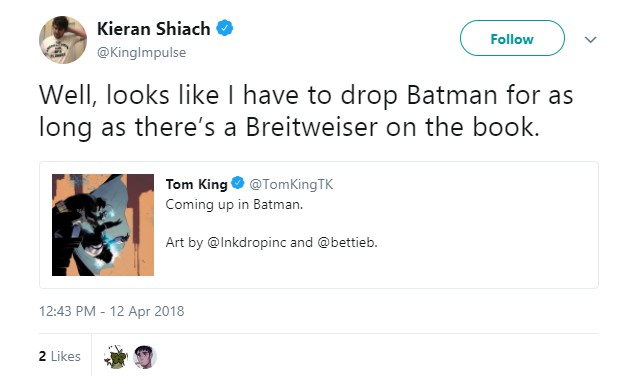The height and width of the screenshot is (376, 636).
Task: Expand the tweet options chevron
Action: 590,39
